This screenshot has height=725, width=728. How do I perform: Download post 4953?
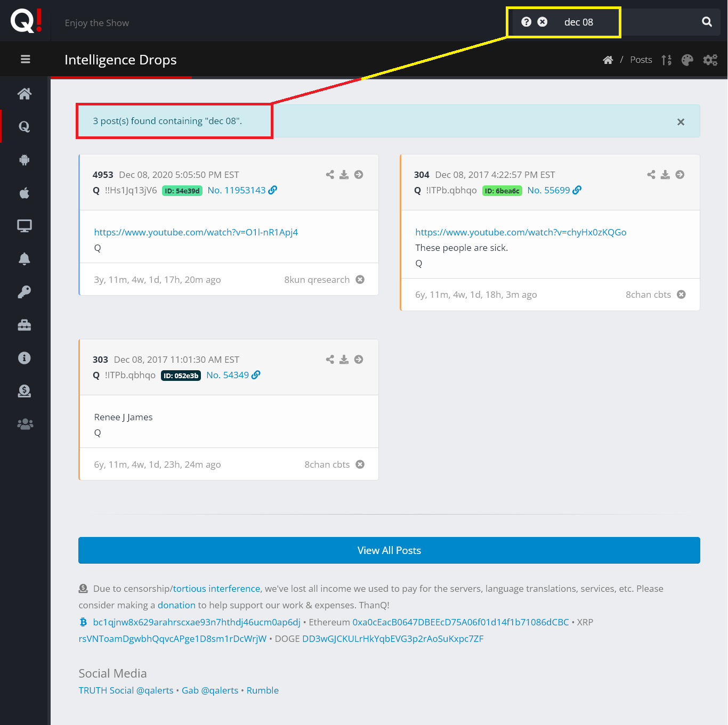[344, 175]
